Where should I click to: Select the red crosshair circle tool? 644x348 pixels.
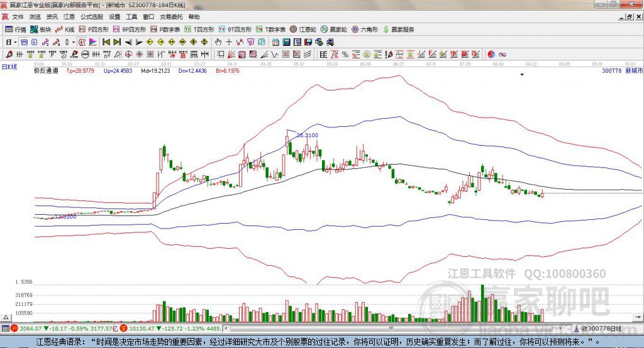pyautogui.click(x=128, y=54)
